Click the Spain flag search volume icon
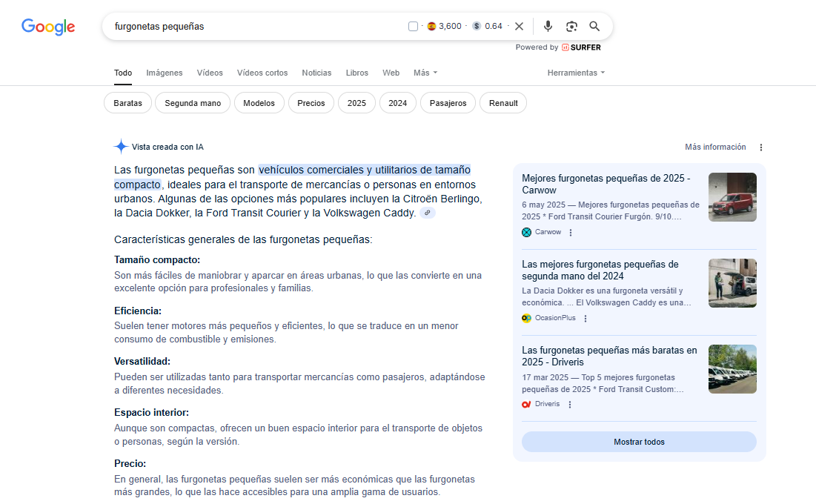Screen dimensions: 816x504 431,26
